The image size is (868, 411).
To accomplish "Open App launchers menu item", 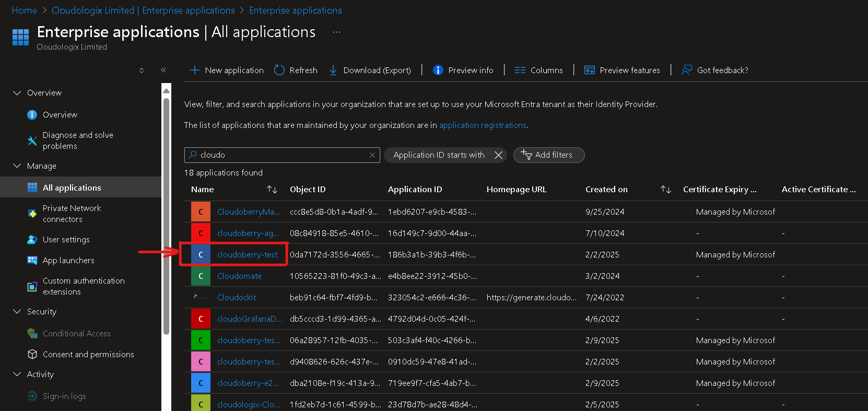I will [x=68, y=261].
